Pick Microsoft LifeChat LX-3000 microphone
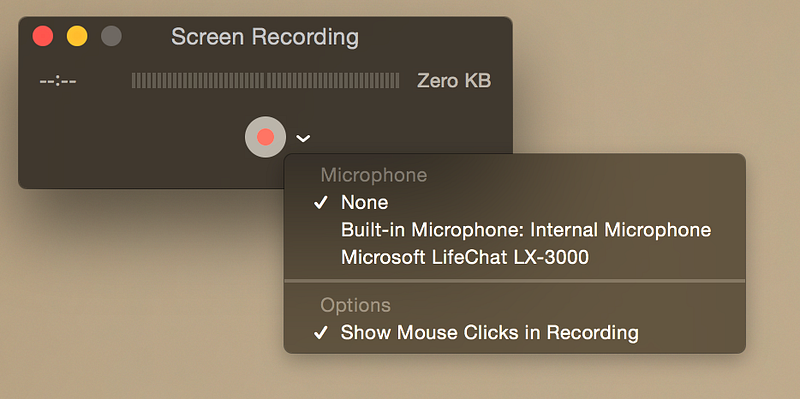The height and width of the screenshot is (399, 800). pos(514,257)
